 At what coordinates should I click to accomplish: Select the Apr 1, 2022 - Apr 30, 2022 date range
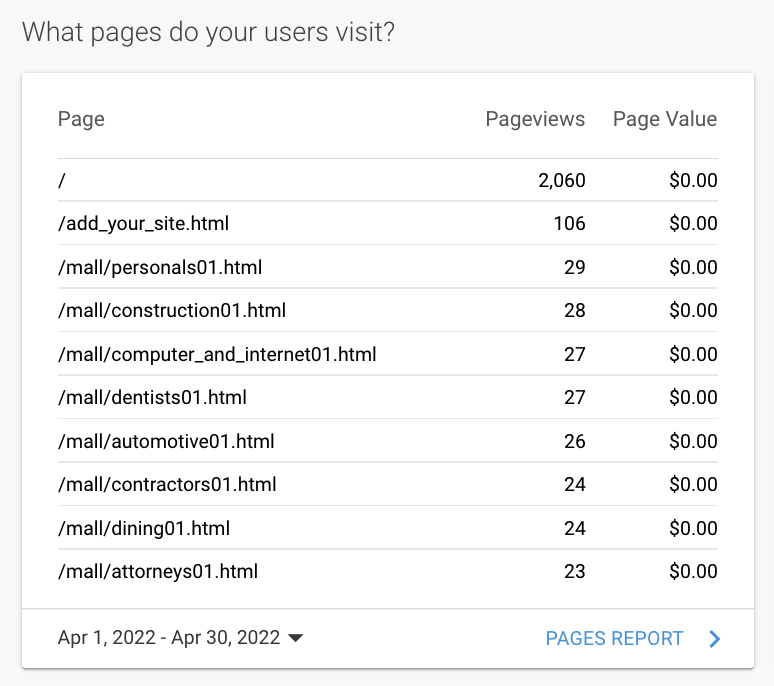click(x=169, y=639)
